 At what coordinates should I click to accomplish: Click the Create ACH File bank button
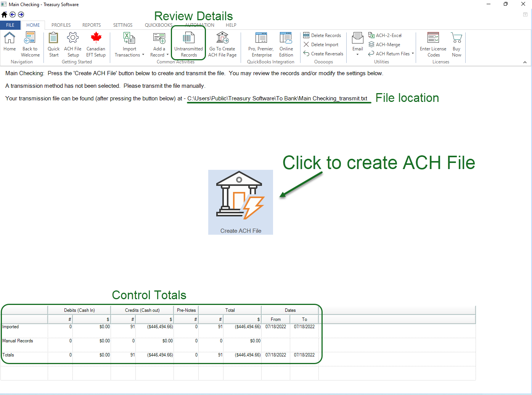tap(241, 202)
